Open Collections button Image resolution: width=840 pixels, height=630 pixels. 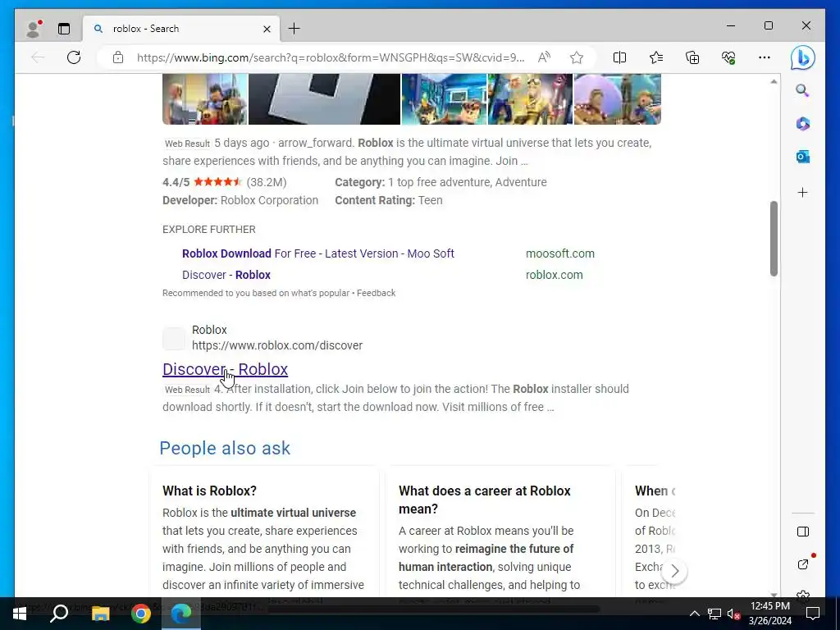692,57
